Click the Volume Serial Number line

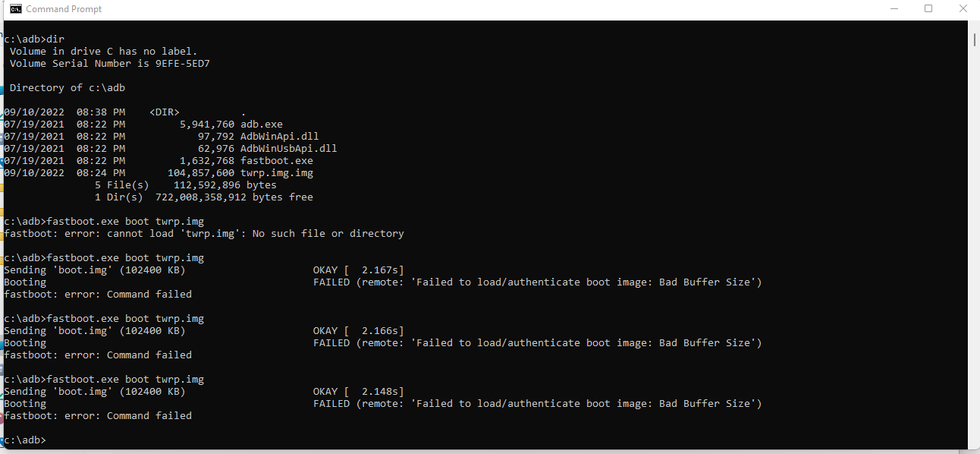[x=110, y=64]
